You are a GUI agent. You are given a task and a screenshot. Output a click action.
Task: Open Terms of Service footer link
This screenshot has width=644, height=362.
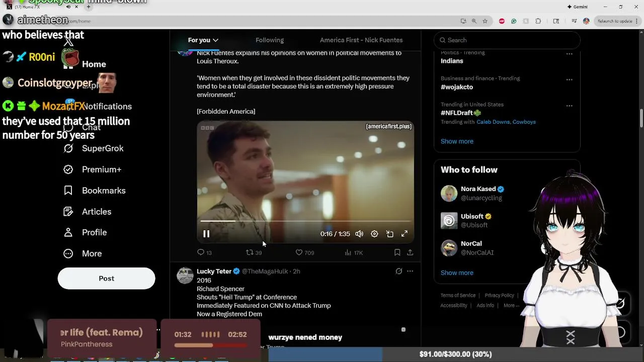(458, 296)
